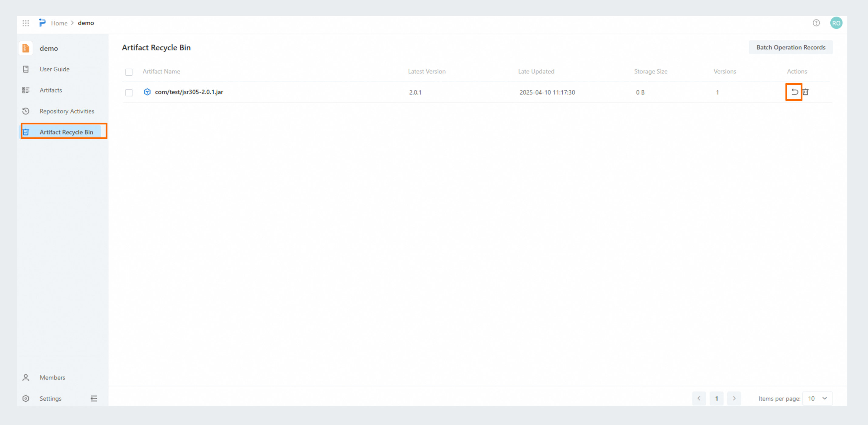Toggle the select-all header checkbox
868x425 pixels.
(x=129, y=72)
